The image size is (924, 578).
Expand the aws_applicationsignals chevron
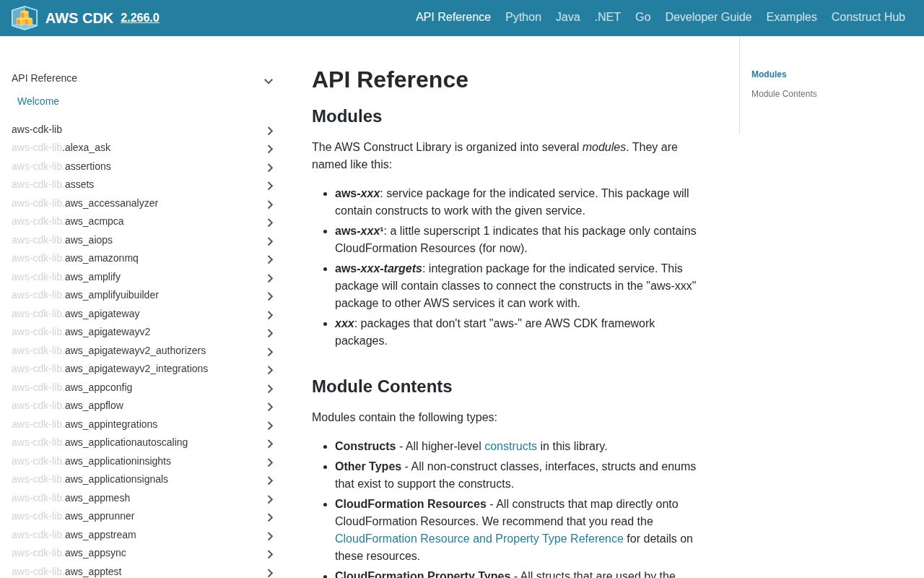click(270, 480)
